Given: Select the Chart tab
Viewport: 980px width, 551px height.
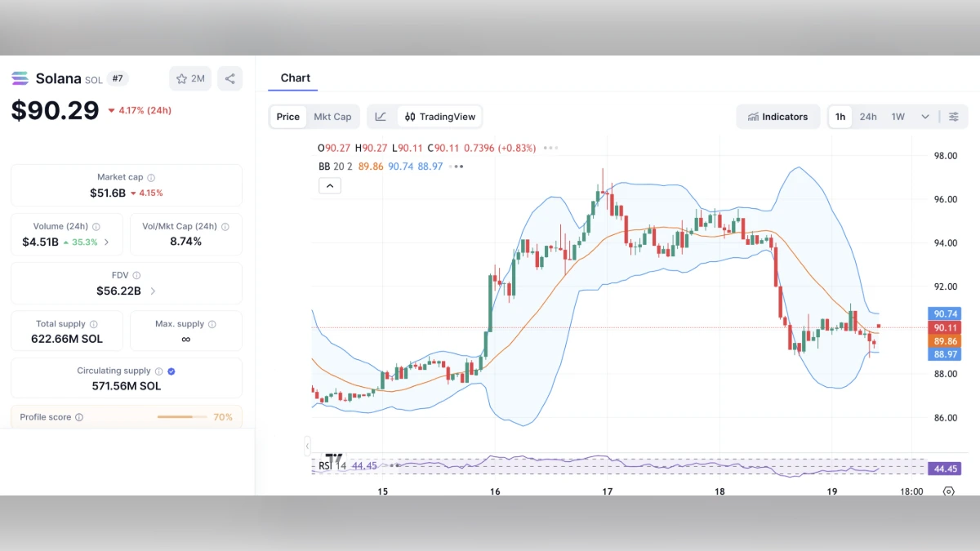Looking at the screenshot, I should (293, 78).
